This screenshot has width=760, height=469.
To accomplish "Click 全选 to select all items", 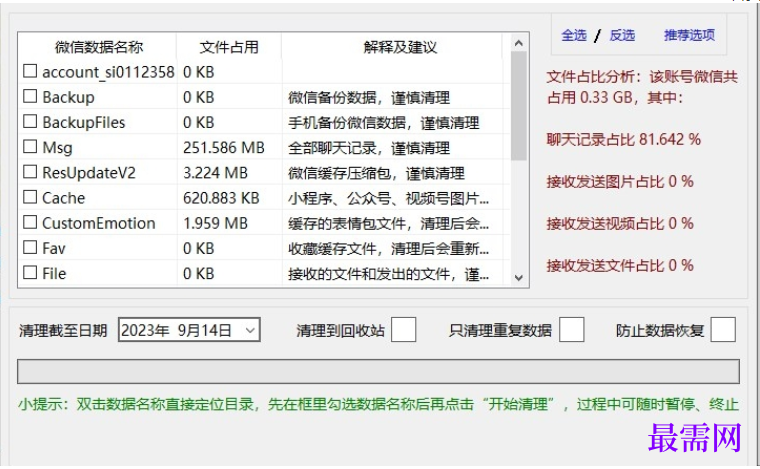I will 574,35.
